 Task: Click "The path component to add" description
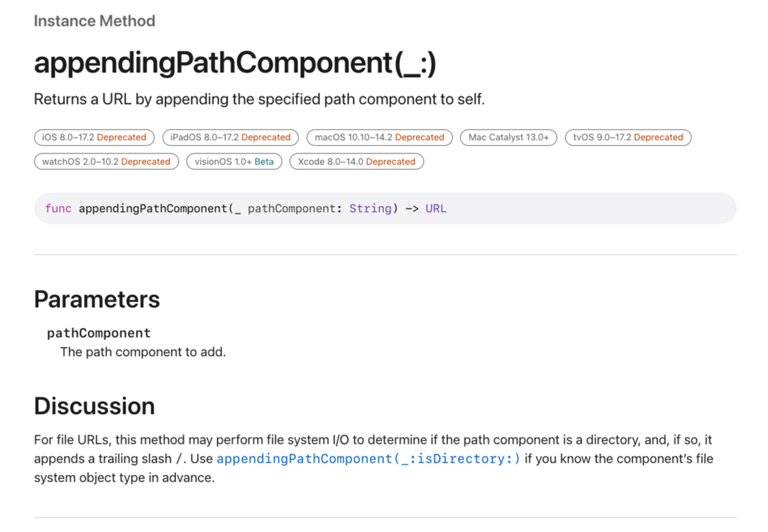pos(143,353)
